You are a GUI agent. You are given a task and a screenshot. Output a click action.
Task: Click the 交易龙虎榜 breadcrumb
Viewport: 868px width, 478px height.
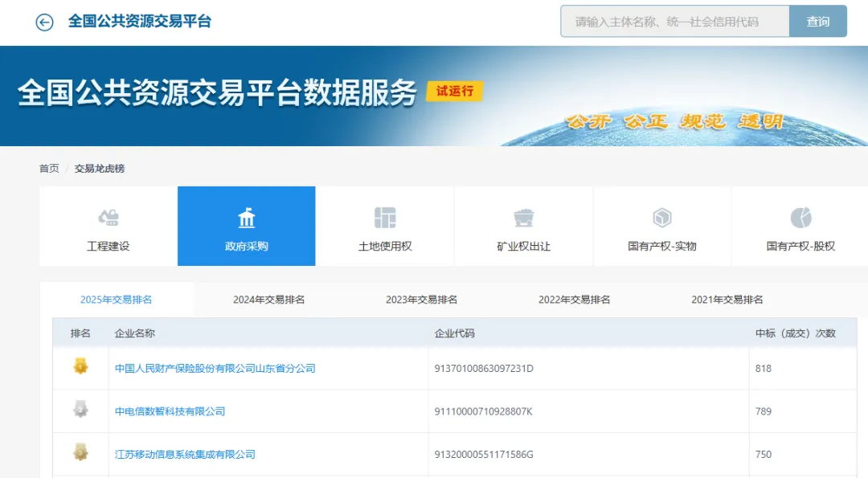click(100, 168)
